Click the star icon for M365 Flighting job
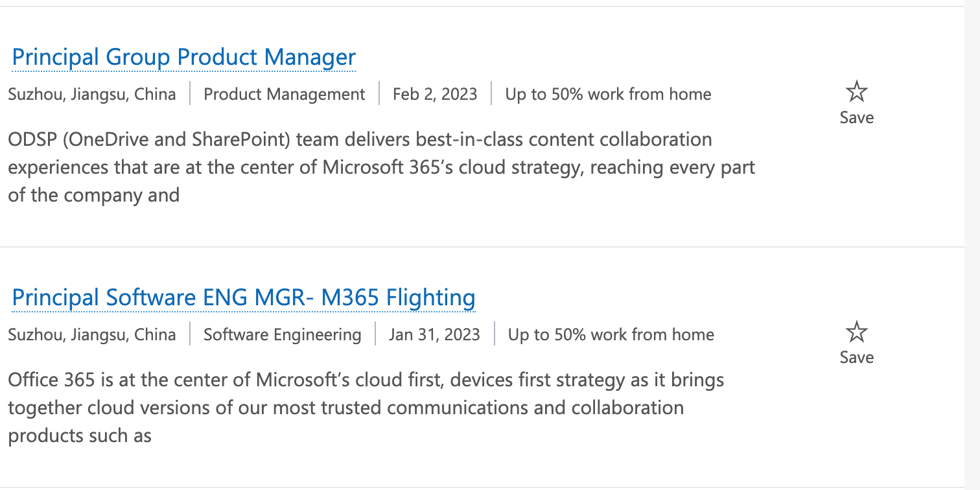The image size is (980, 490). click(x=856, y=332)
